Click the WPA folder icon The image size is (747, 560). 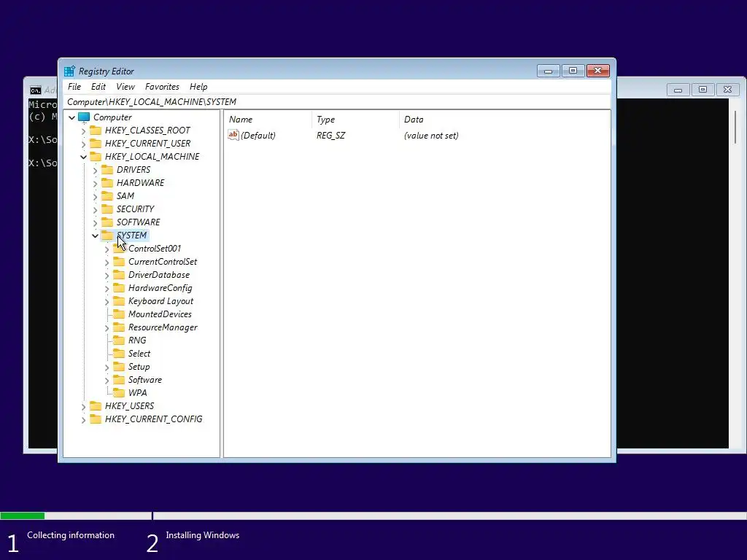click(x=119, y=392)
